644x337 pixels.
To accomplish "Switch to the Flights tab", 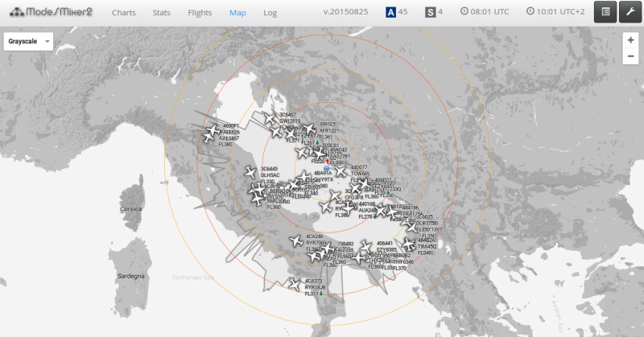I will (x=200, y=13).
